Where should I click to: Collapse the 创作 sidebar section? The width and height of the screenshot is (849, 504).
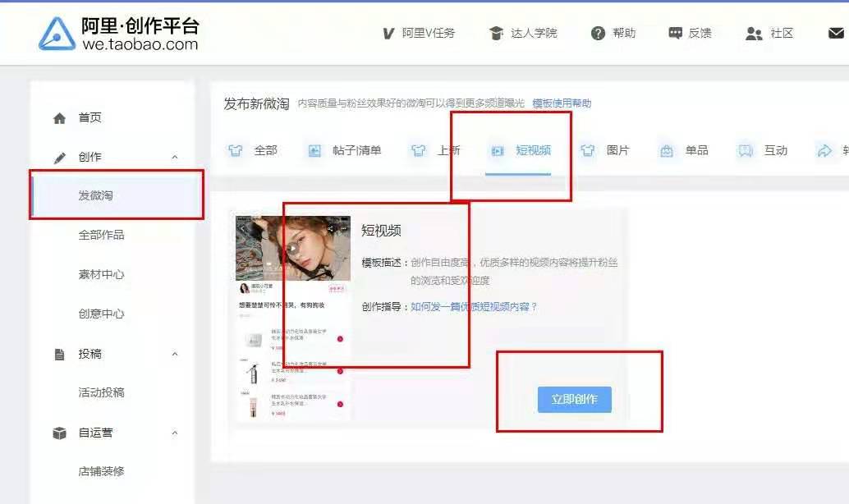175,156
